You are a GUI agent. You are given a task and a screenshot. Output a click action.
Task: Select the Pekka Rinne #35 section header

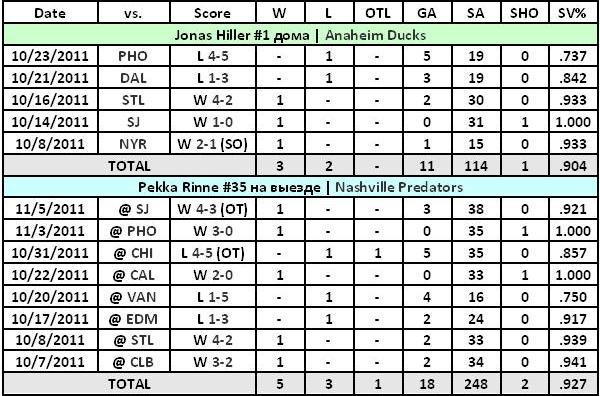pyautogui.click(x=300, y=187)
